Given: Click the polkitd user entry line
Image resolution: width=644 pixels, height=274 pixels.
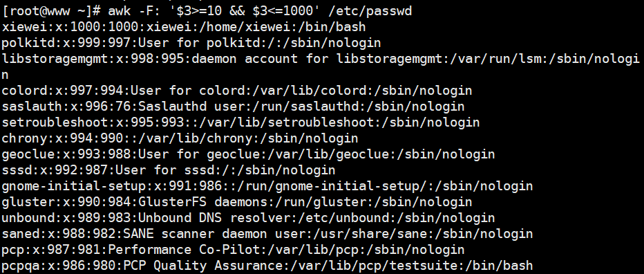Looking at the screenshot, I should click(191, 43).
